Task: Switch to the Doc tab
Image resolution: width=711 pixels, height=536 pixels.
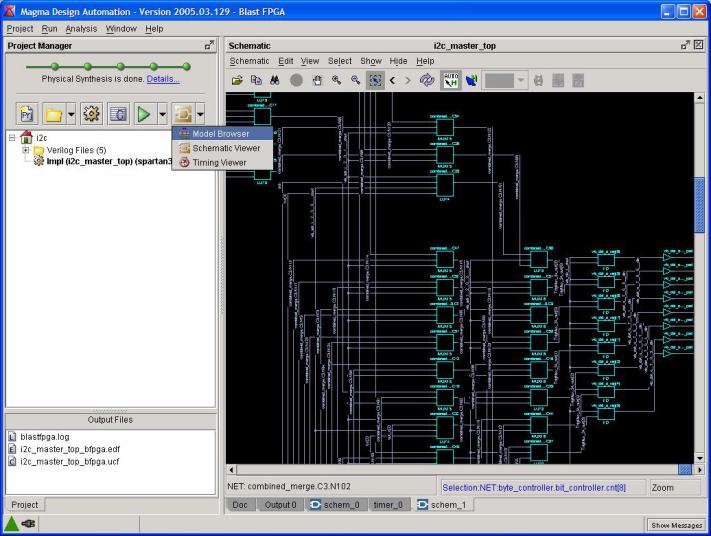Action: point(240,505)
